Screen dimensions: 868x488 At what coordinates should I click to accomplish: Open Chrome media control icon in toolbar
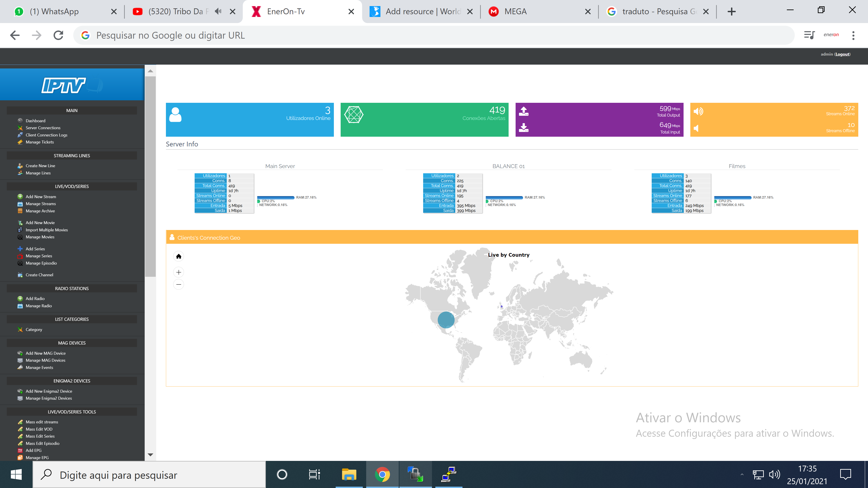coord(809,35)
